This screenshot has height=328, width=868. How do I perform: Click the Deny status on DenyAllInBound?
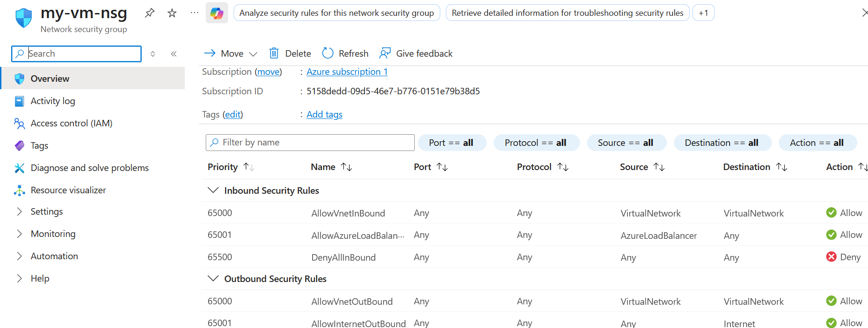tap(844, 257)
